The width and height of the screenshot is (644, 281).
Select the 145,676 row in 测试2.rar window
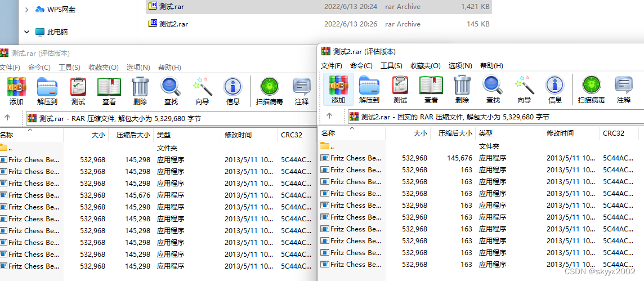tap(481, 158)
